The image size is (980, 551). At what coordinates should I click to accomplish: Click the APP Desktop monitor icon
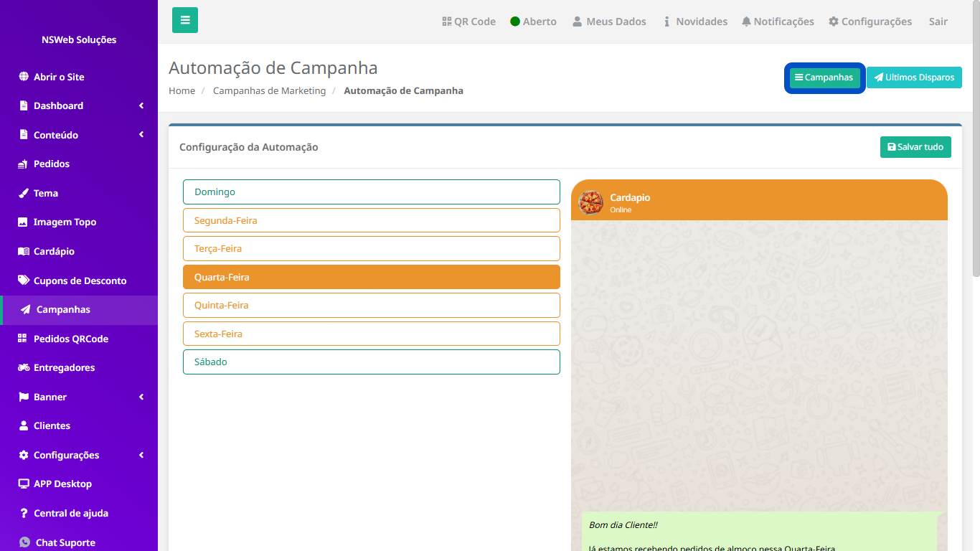[x=24, y=484]
